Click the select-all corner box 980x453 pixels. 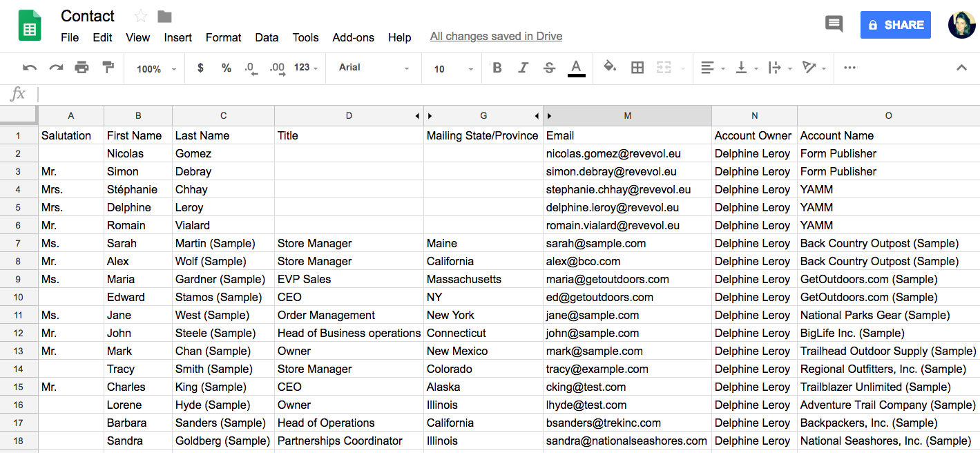(19, 115)
